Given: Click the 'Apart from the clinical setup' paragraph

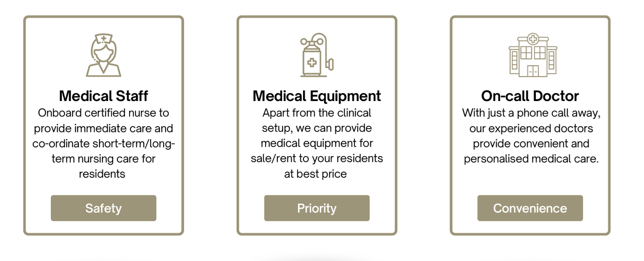Looking at the screenshot, I should click(x=317, y=143).
